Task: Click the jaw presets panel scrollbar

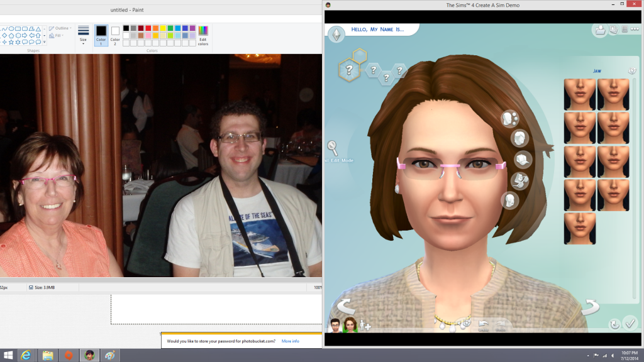Action: [x=634, y=189]
